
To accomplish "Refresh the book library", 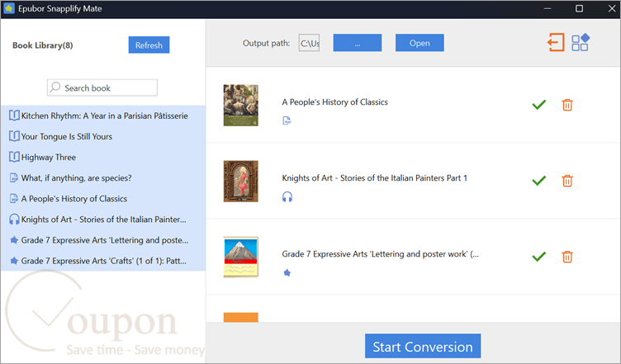I will [x=149, y=45].
